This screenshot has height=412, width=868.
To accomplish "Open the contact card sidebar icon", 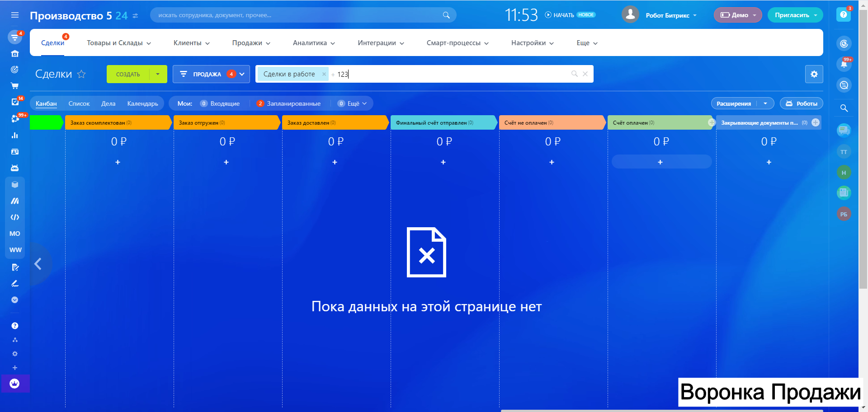I will click(x=15, y=152).
